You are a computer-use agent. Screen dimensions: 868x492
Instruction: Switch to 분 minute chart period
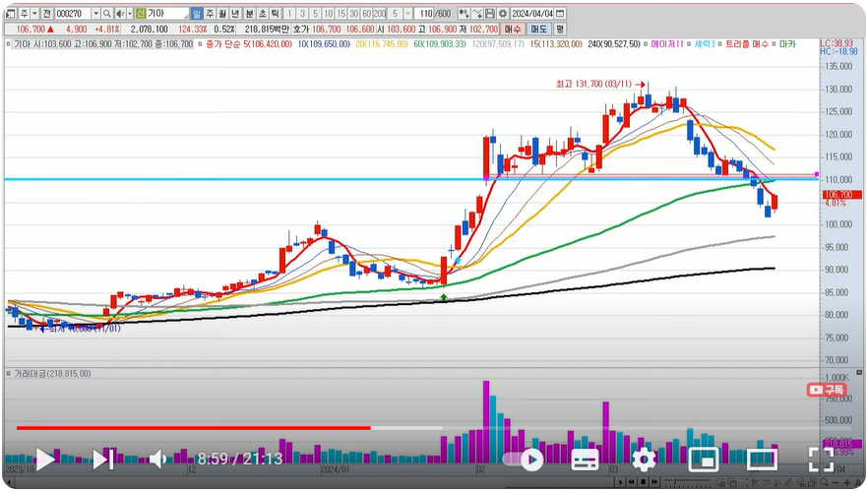pos(249,13)
